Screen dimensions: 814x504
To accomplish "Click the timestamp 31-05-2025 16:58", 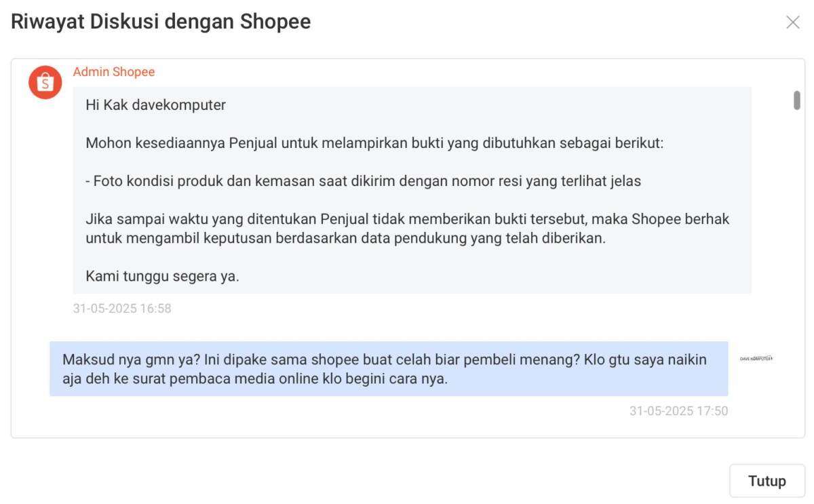I will tap(122, 309).
